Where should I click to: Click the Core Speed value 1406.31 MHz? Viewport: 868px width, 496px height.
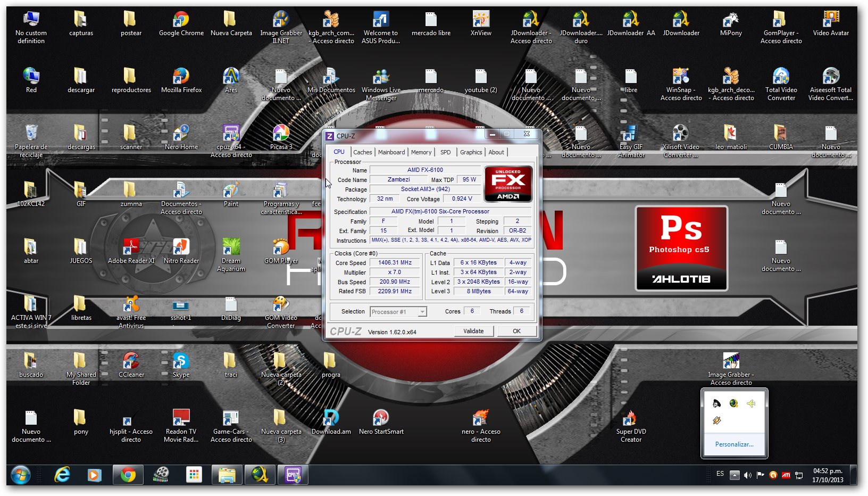[x=395, y=263]
